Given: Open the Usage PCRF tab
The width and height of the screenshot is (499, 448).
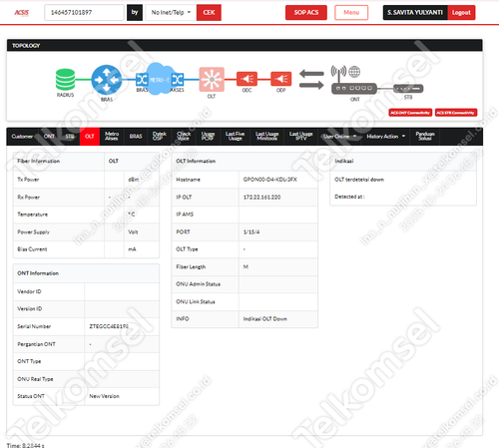Looking at the screenshot, I should pyautogui.click(x=208, y=137).
